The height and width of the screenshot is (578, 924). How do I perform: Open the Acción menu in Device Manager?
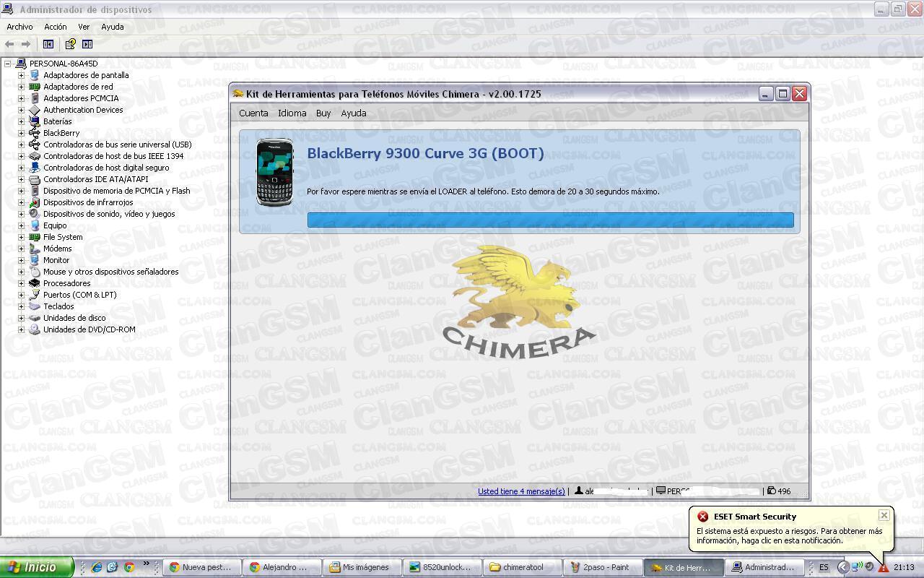click(x=56, y=27)
